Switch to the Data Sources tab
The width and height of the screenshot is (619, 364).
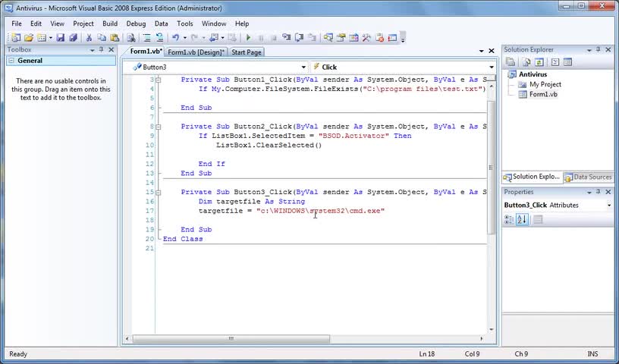click(x=589, y=177)
